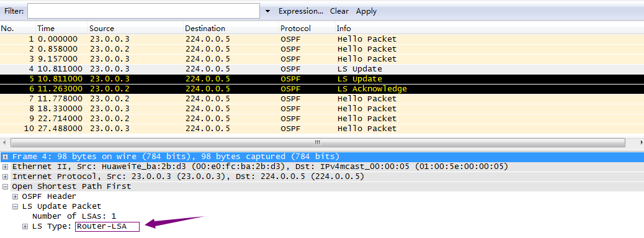Screen dimensions: 644x238
Task: Expand the Frame 4 tree node
Action: pos(6,157)
